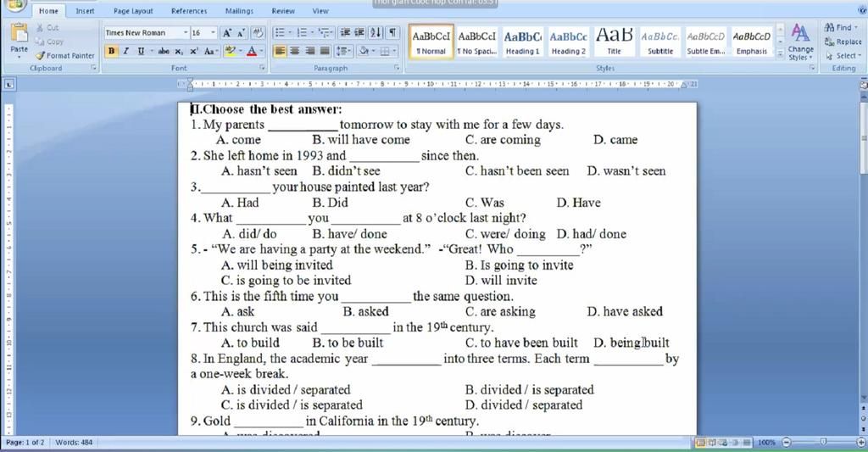The image size is (868, 452).
Task: Click the Clear Formatting icon
Action: tap(258, 33)
